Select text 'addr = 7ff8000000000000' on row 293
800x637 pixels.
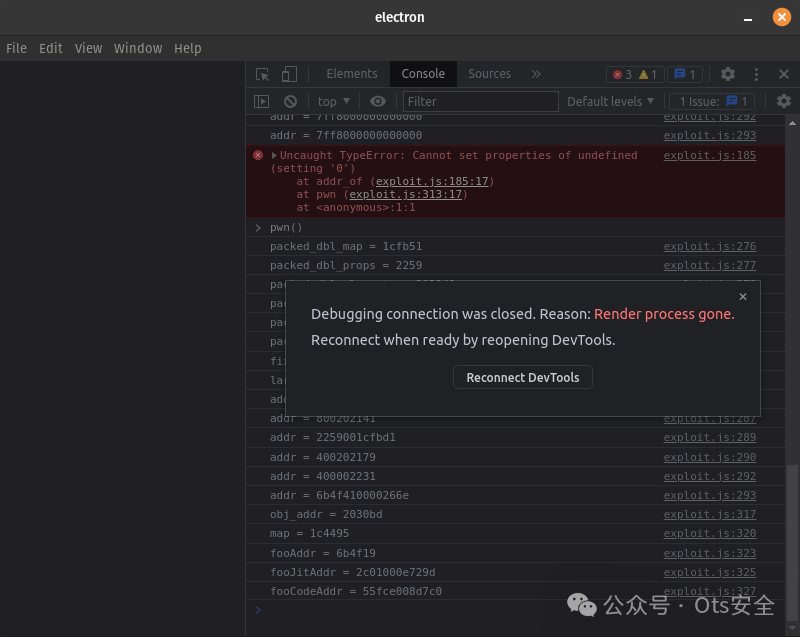click(346, 135)
